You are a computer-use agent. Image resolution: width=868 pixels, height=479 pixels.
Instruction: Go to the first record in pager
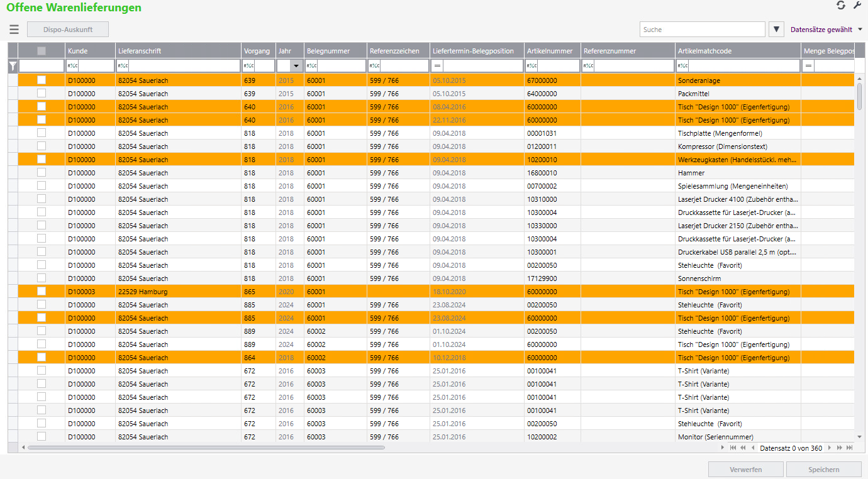point(733,448)
